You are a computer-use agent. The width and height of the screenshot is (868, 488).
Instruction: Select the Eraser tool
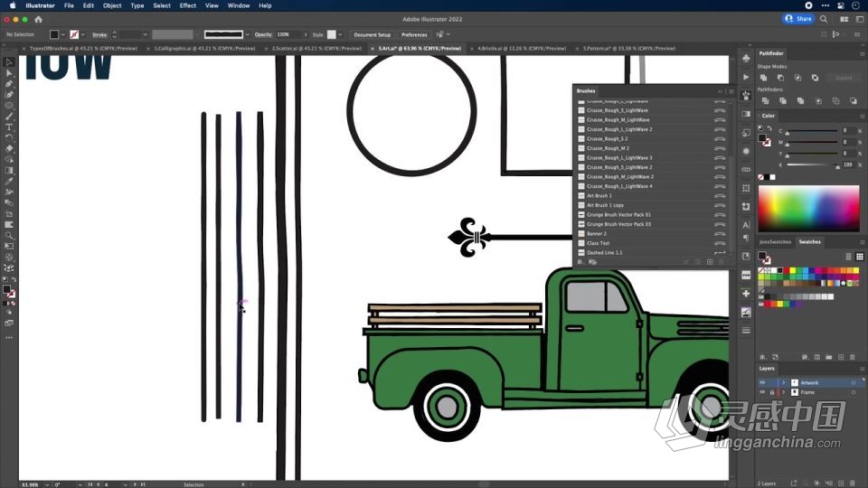pos(9,149)
